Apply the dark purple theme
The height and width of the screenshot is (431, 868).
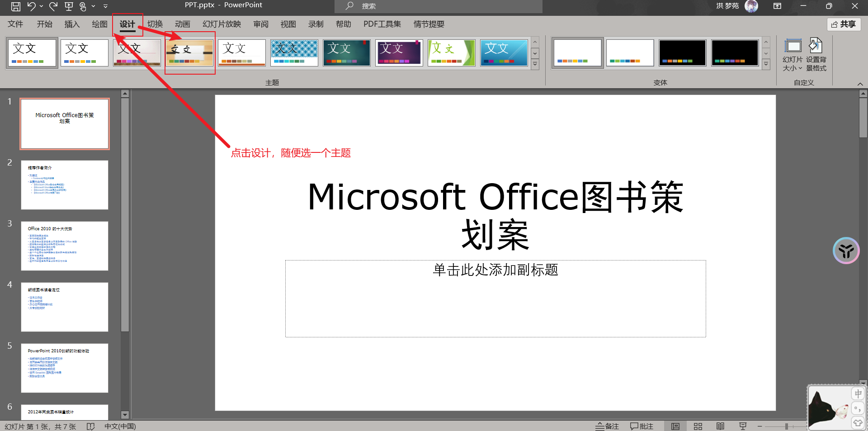pos(399,53)
